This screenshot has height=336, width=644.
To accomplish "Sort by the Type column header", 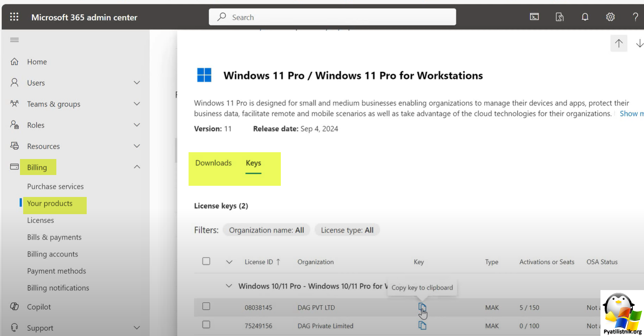I will pyautogui.click(x=492, y=262).
